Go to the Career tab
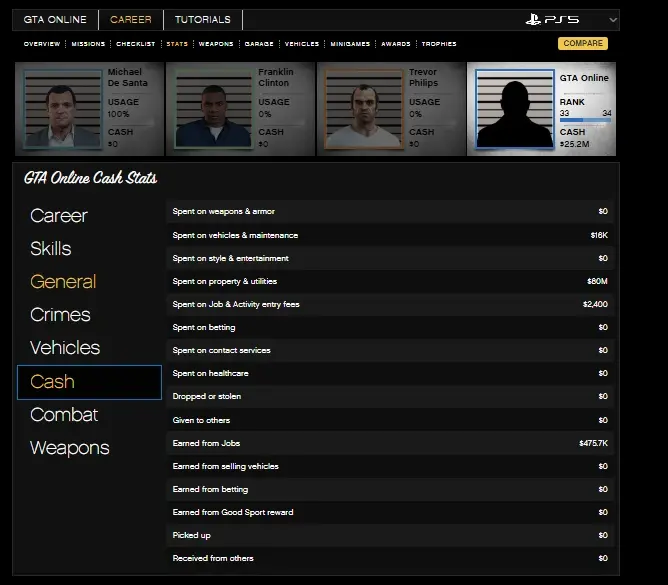 [131, 20]
